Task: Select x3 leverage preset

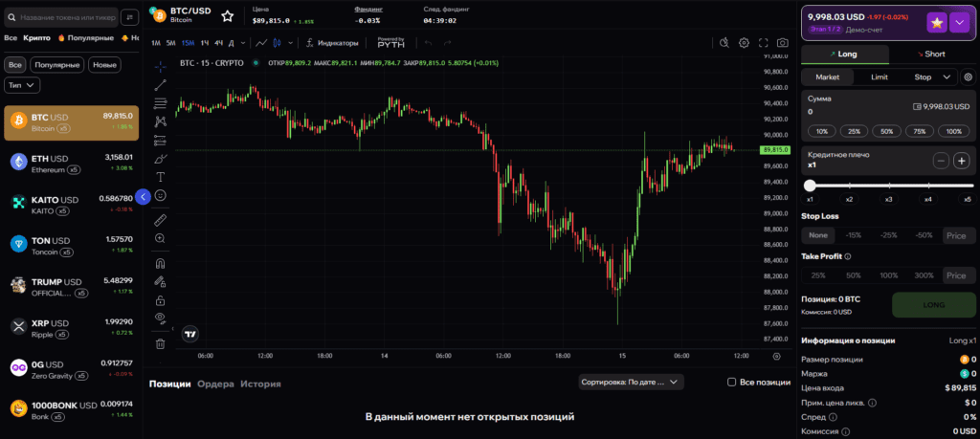Action: [x=888, y=199]
